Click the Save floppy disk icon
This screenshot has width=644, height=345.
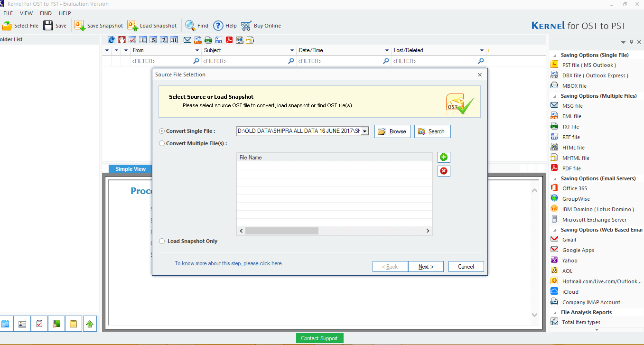(x=48, y=25)
